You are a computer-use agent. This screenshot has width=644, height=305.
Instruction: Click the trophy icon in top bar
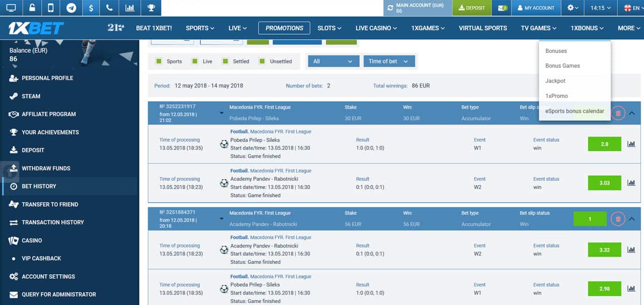point(150,8)
